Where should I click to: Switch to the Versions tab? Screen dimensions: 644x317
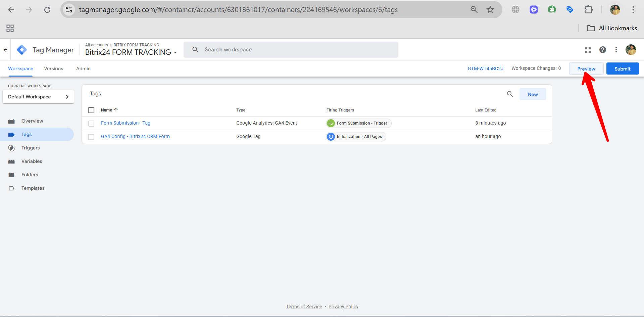[x=54, y=69]
